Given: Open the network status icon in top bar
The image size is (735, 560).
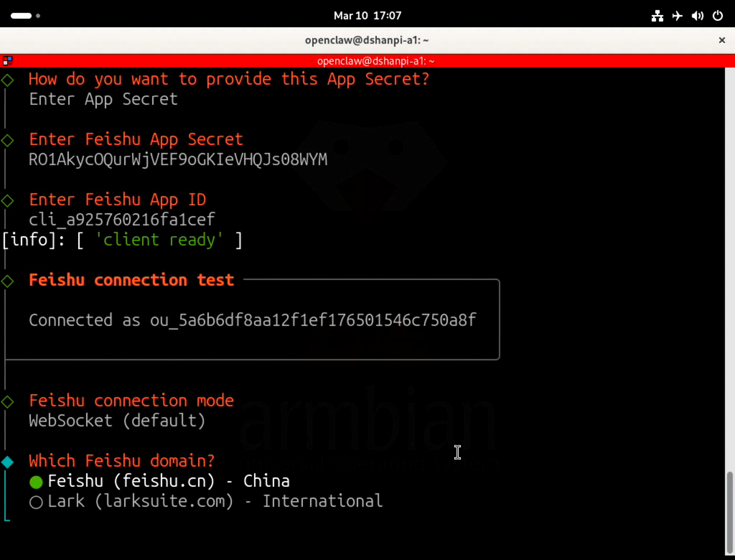Looking at the screenshot, I should coord(657,16).
